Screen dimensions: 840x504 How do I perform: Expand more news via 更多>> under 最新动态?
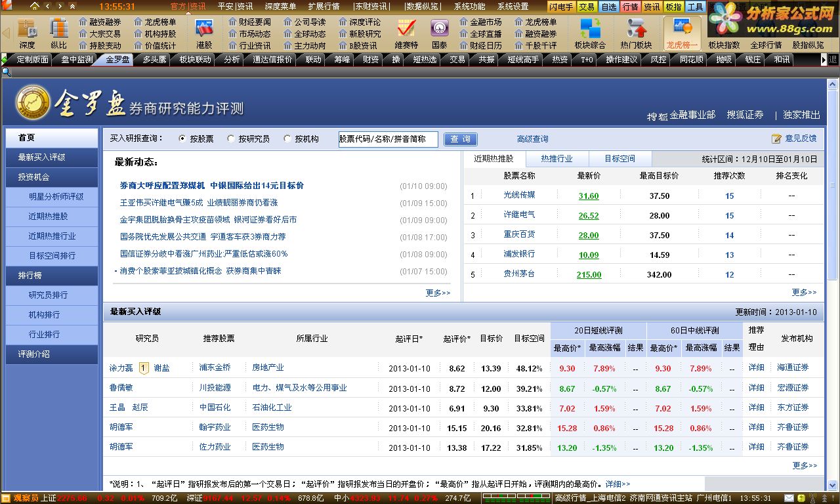[x=438, y=293]
